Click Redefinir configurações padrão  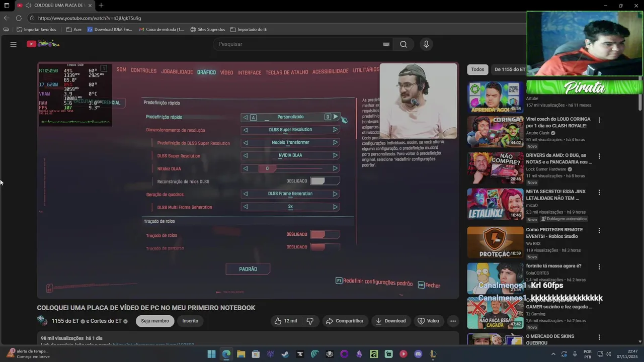tap(374, 282)
